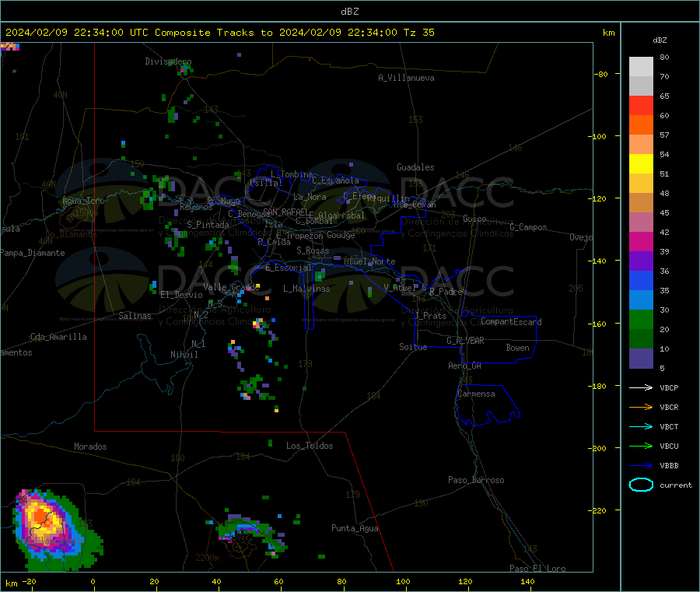The image size is (700, 592).
Task: Click the -200 km tick on the right axis
Action: tap(599, 448)
